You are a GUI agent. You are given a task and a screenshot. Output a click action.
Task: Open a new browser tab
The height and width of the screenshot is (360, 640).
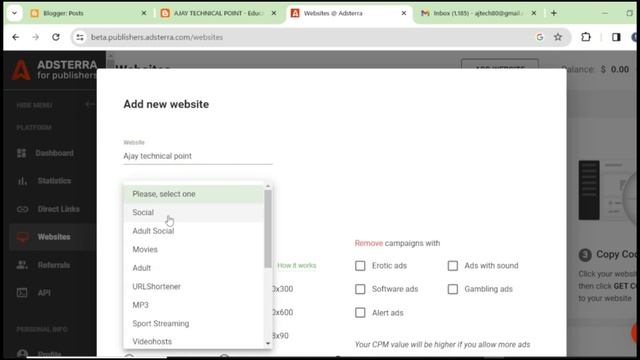[553, 13]
